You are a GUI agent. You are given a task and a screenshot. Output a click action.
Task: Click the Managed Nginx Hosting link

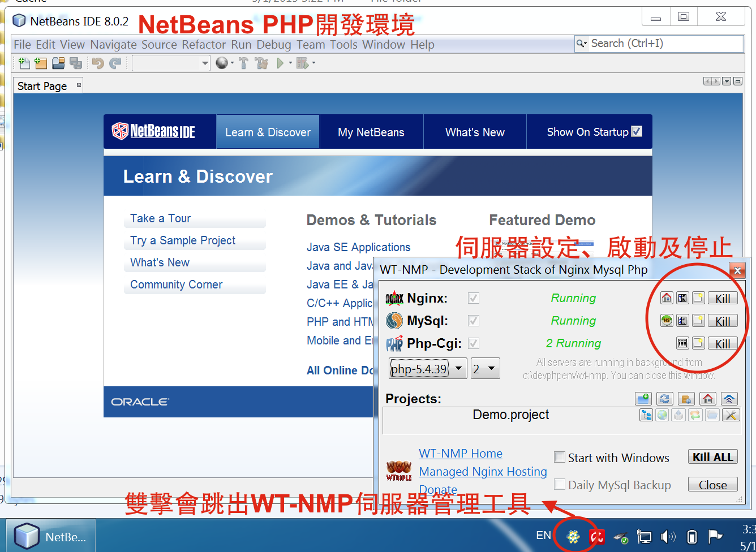point(483,472)
